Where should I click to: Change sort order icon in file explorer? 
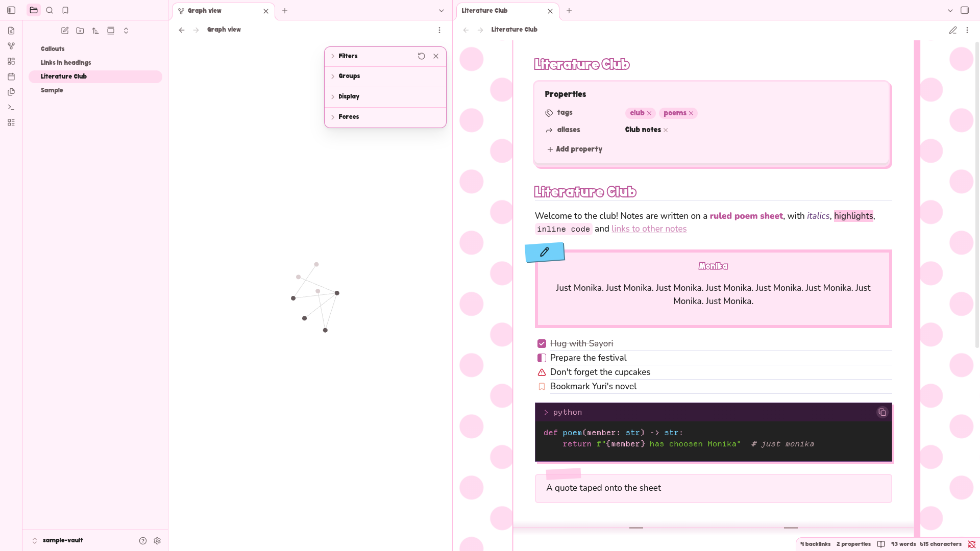coord(95,31)
